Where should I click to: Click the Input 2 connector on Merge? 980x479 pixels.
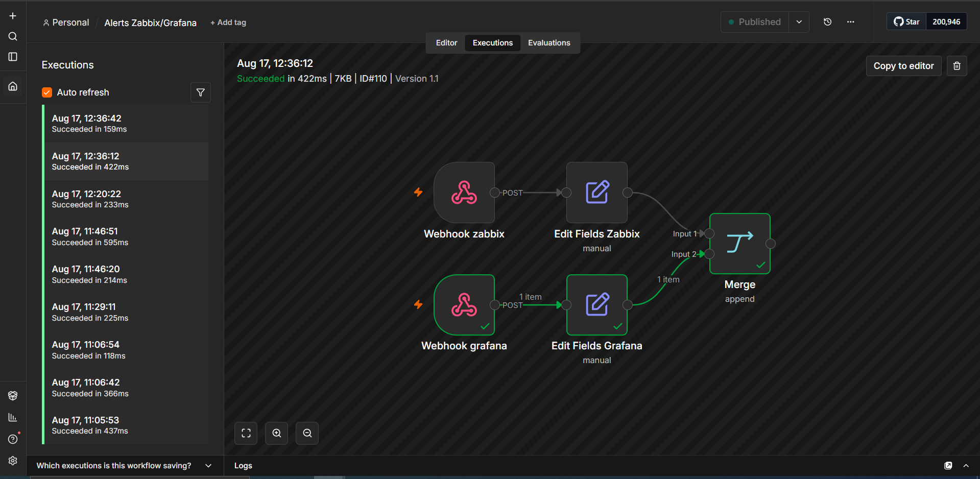pyautogui.click(x=709, y=254)
